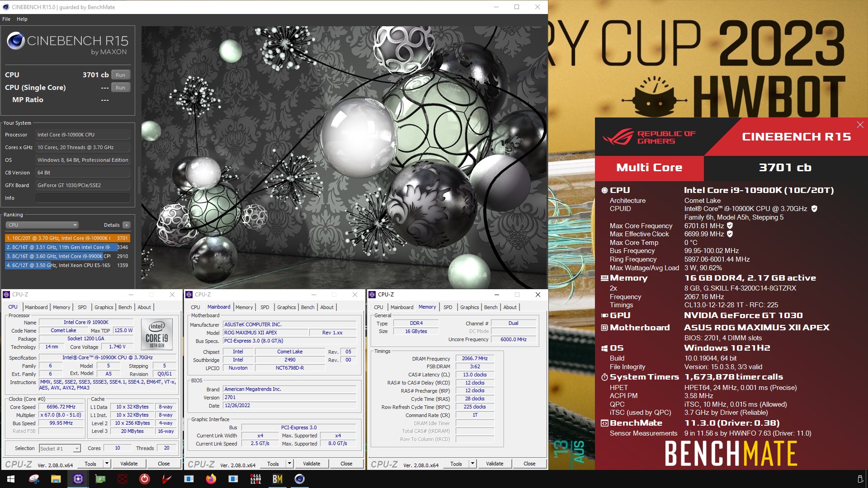Expand Tools dropdown arrow in Mainboard CPU-Z
868x488 pixels.
[x=290, y=464]
